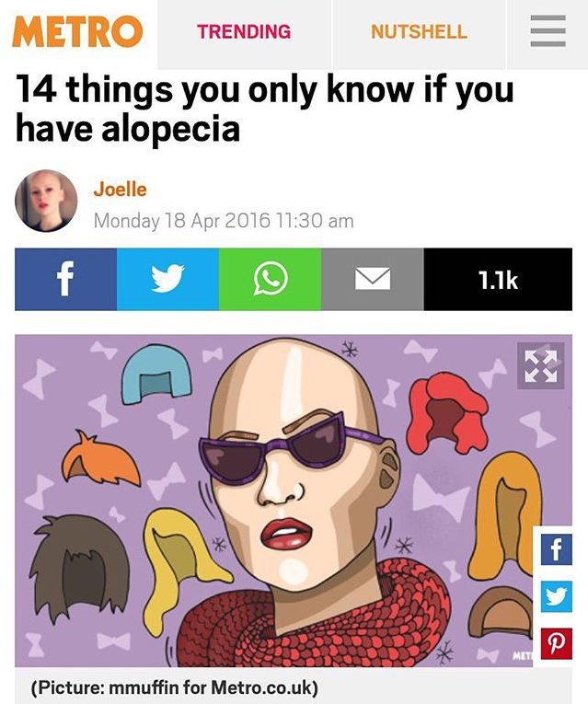Pin the image with Pinterest icon

pos(557,643)
